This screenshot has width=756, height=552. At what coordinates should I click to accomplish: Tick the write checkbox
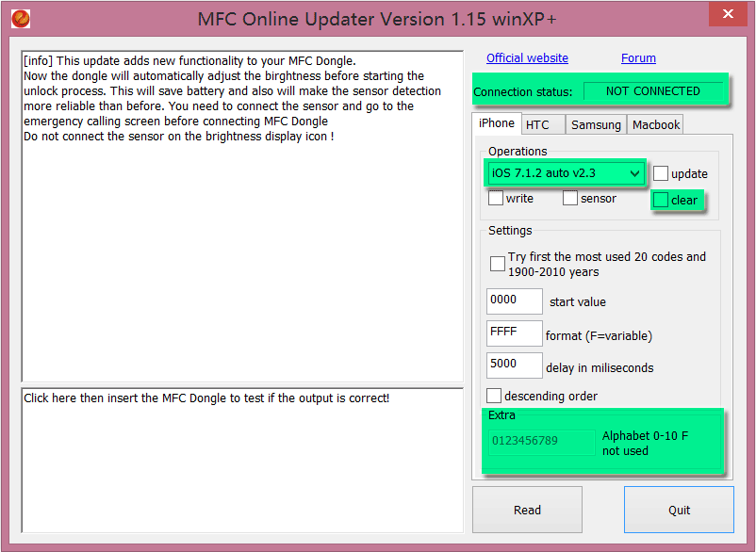pyautogui.click(x=496, y=198)
